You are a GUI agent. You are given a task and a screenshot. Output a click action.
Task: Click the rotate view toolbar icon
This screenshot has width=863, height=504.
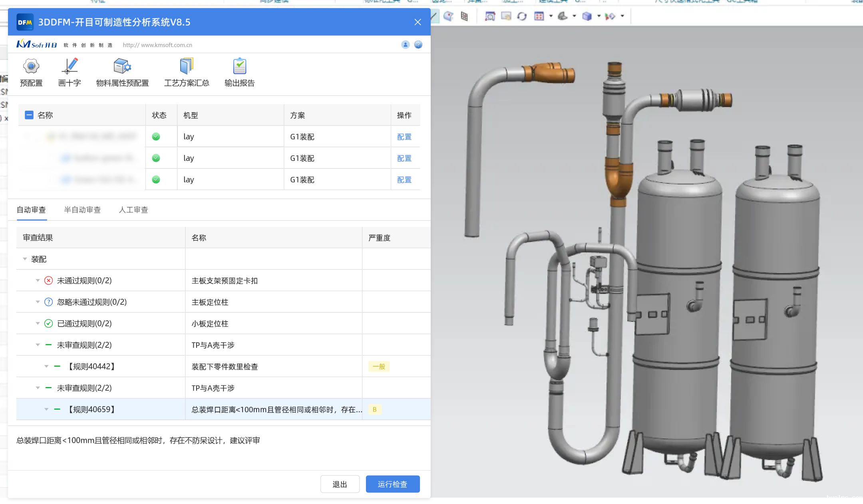[522, 16]
